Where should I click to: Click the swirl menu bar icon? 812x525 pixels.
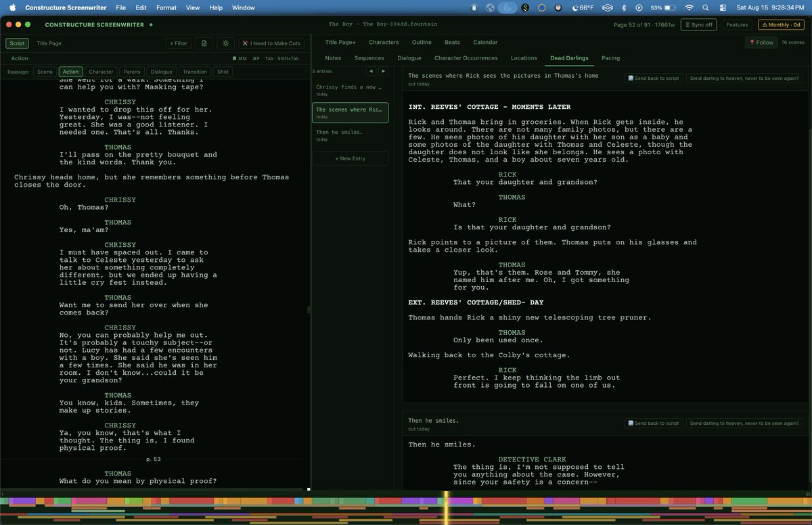(507, 7)
